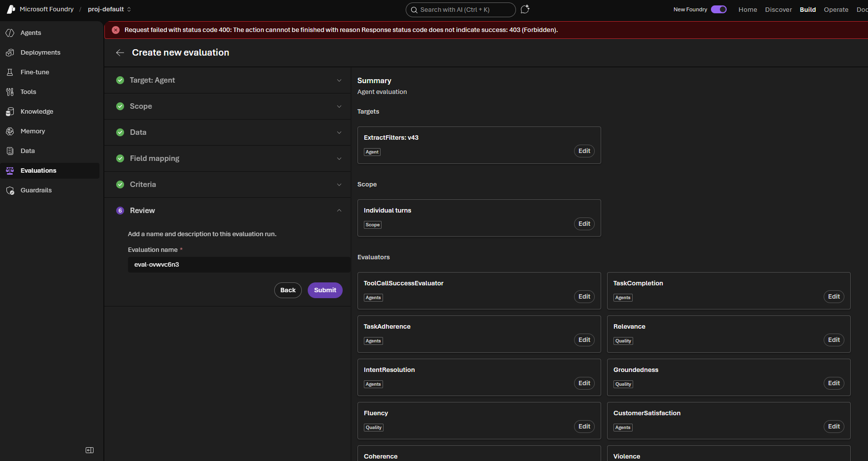Click the Scope tag under Individual turns
This screenshot has width=868, height=461.
tap(373, 225)
